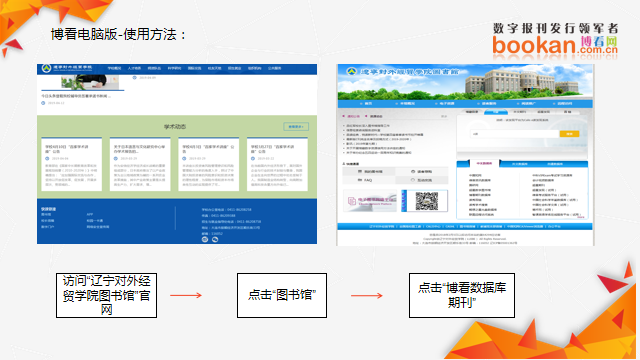Viewport: 640px width, 360px height.
Task: Click the WeChat round icon in blue footer
Action: (x=215, y=240)
